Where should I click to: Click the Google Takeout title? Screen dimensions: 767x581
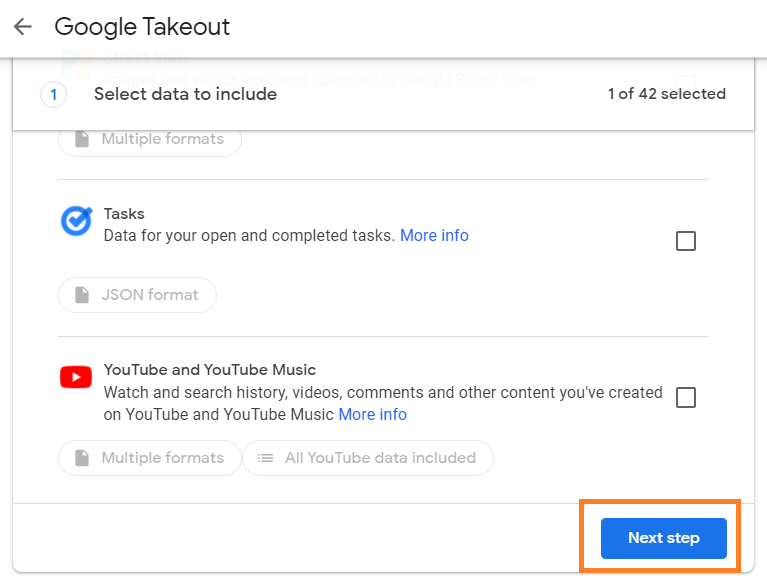(142, 26)
